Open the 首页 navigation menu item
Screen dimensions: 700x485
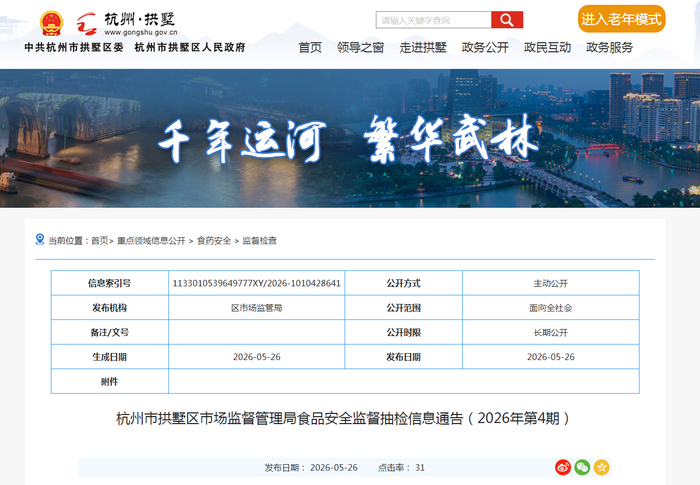coord(310,47)
